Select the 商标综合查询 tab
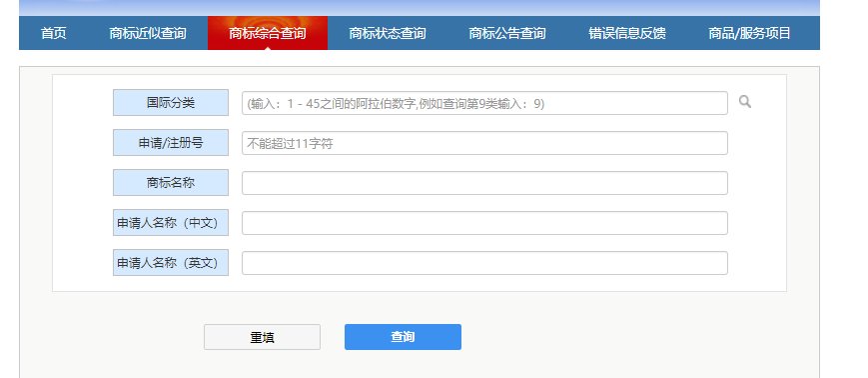 click(268, 33)
